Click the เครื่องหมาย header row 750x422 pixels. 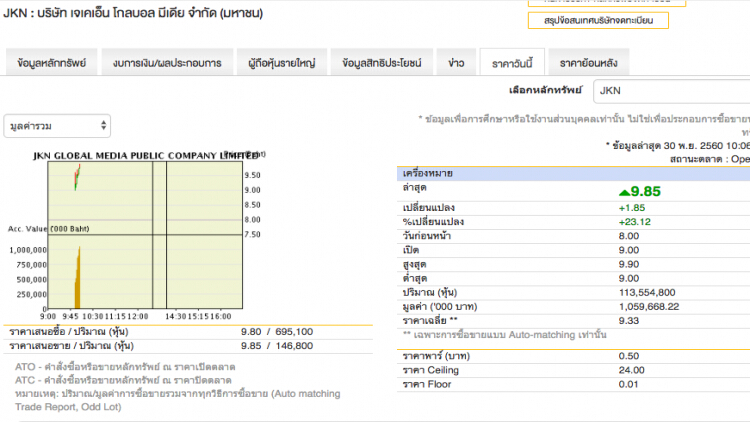click(574, 173)
